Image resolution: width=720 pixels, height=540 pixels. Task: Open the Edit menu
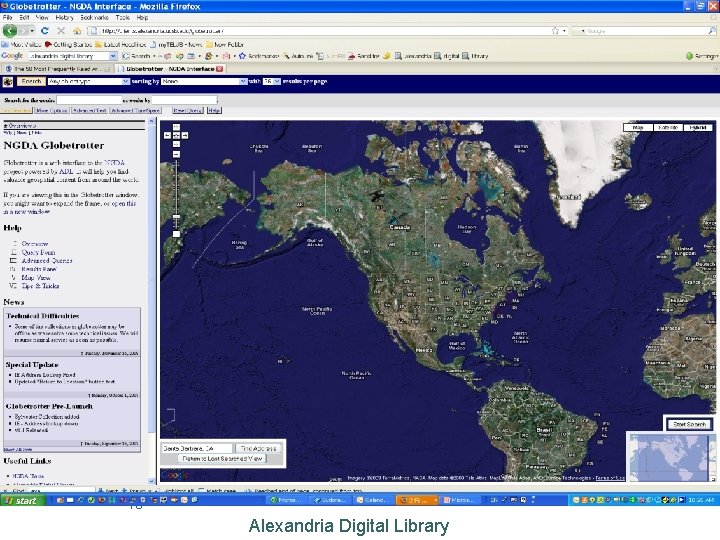pos(24,17)
